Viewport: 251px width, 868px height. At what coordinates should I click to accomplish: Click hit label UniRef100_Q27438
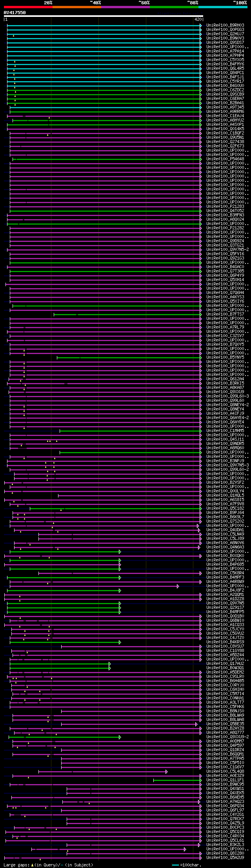click(225, 142)
